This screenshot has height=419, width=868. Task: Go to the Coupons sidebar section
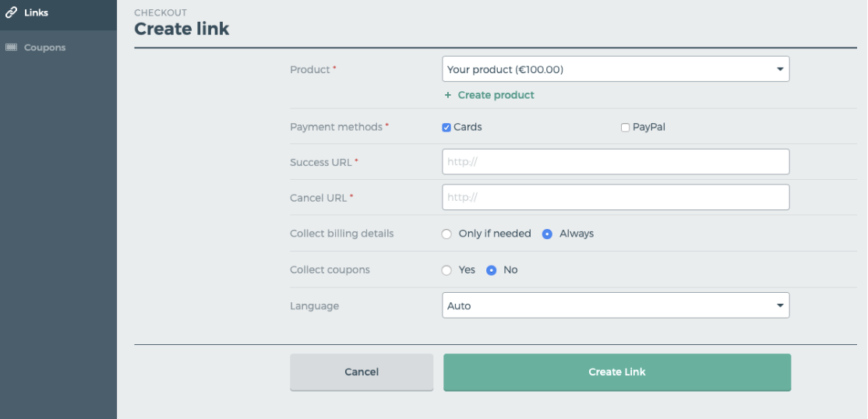[44, 48]
